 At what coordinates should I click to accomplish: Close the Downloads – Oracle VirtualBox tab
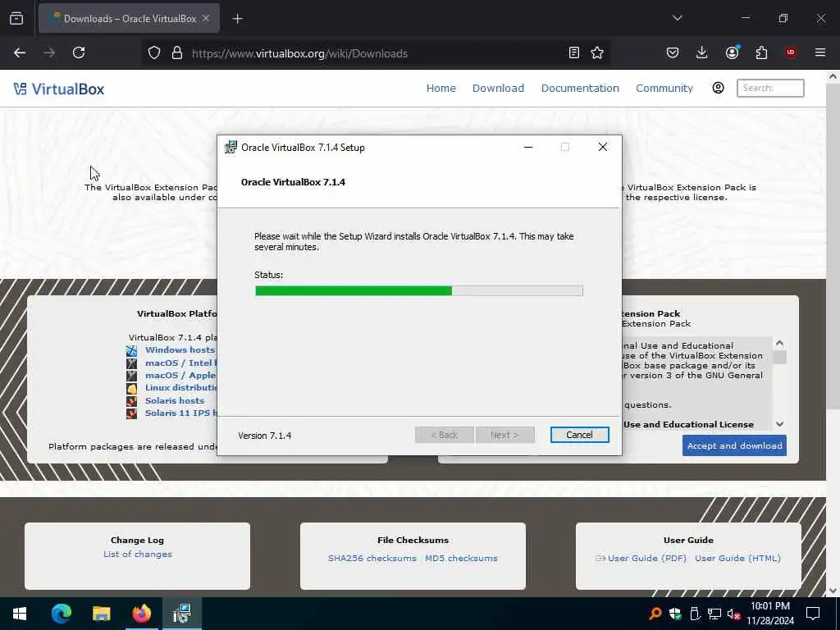coord(206,18)
